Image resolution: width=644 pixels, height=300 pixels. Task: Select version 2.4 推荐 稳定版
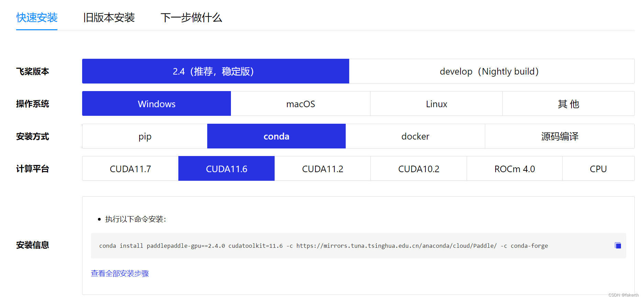pos(215,71)
